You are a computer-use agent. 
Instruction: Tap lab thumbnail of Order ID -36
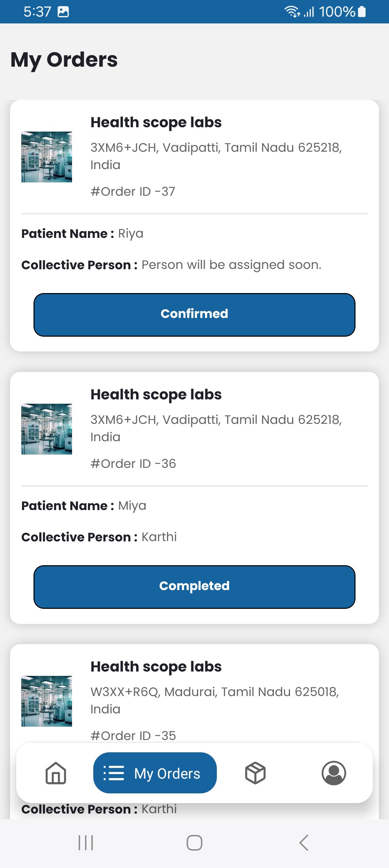(x=47, y=429)
